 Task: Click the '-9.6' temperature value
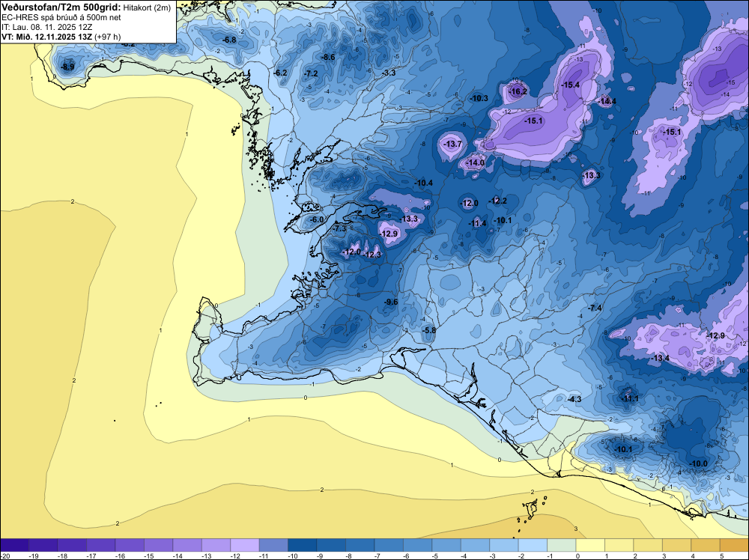tap(391, 302)
